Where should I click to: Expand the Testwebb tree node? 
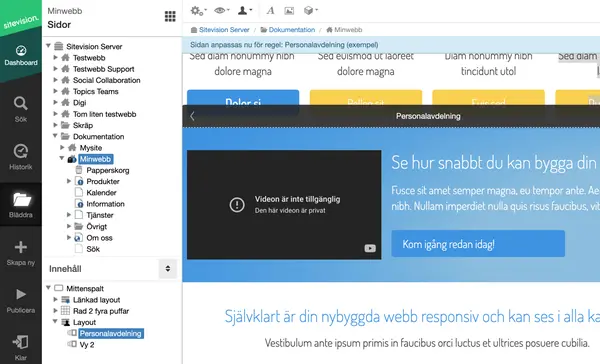point(55,57)
